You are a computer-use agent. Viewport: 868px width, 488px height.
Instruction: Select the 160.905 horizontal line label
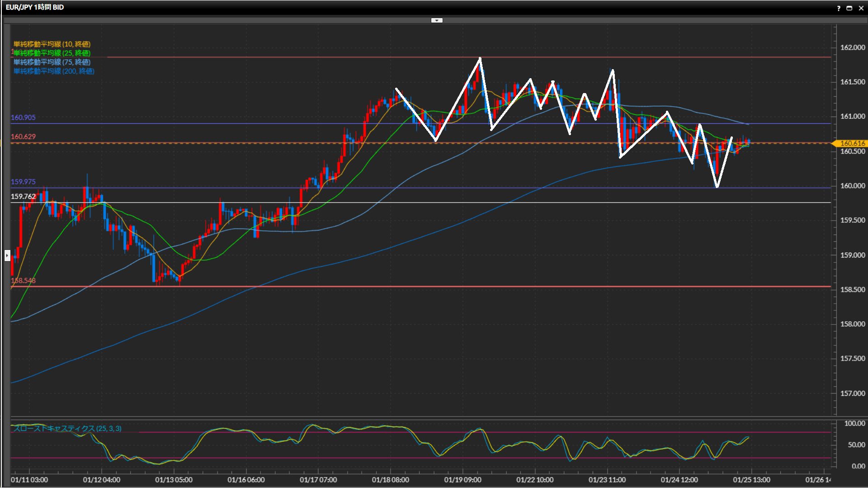pyautogui.click(x=23, y=117)
